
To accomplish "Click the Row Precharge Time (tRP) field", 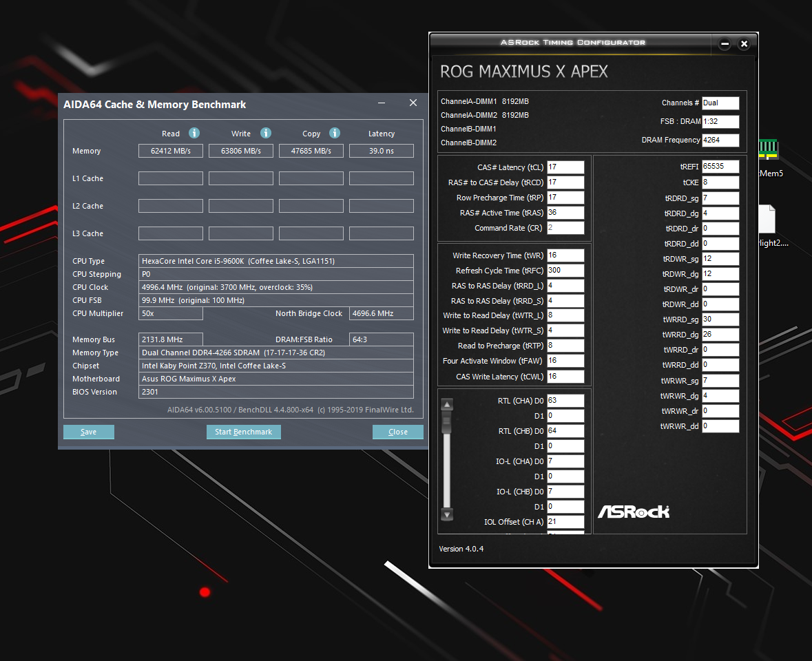I will (565, 197).
